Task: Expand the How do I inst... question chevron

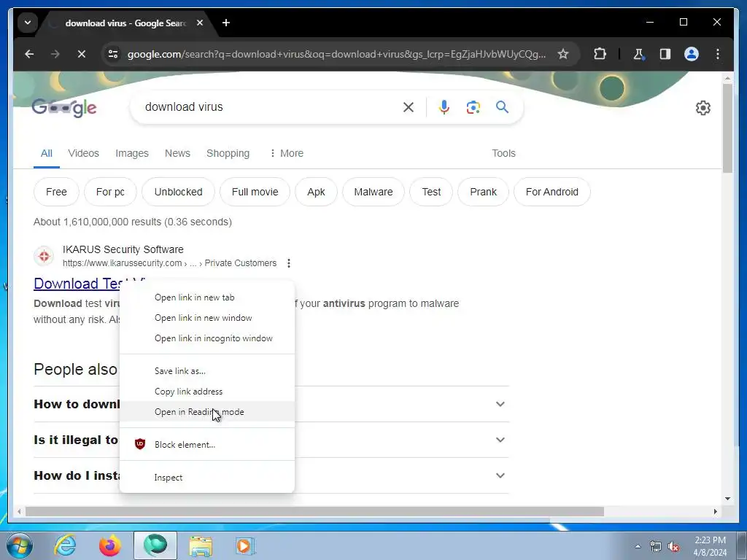Action: point(500,475)
